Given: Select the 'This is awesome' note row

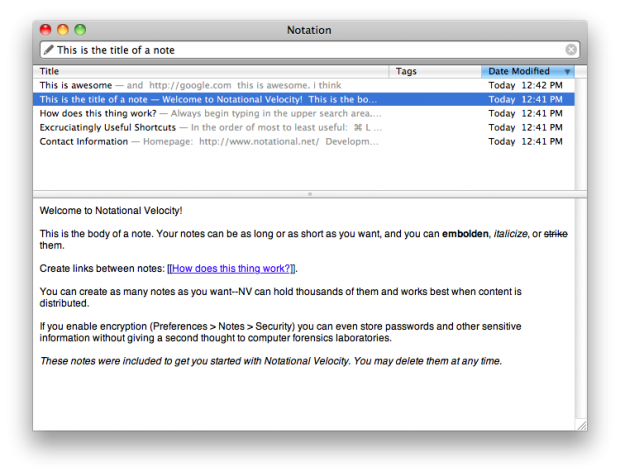Looking at the screenshot, I should click(304, 85).
